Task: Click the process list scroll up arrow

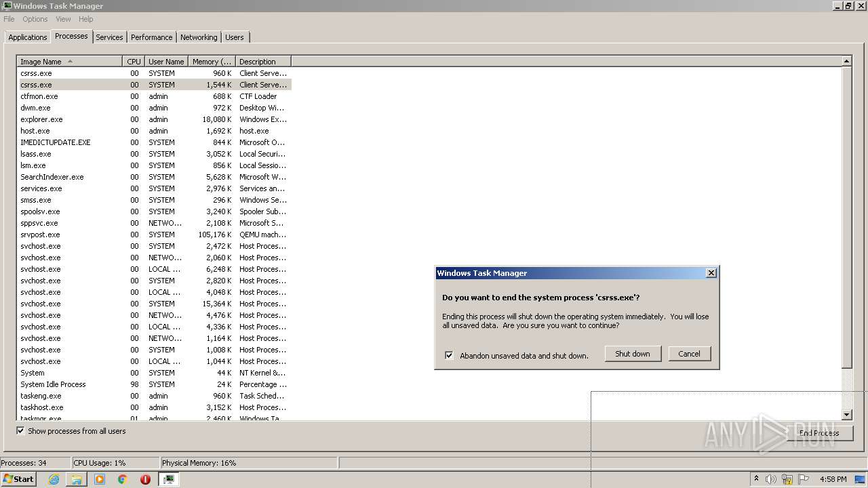Action: coord(846,62)
